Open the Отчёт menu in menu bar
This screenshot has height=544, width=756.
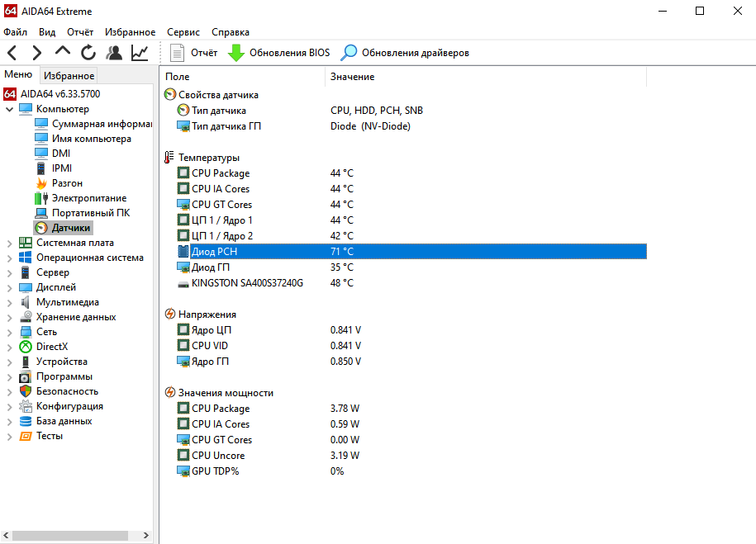pyautogui.click(x=80, y=32)
